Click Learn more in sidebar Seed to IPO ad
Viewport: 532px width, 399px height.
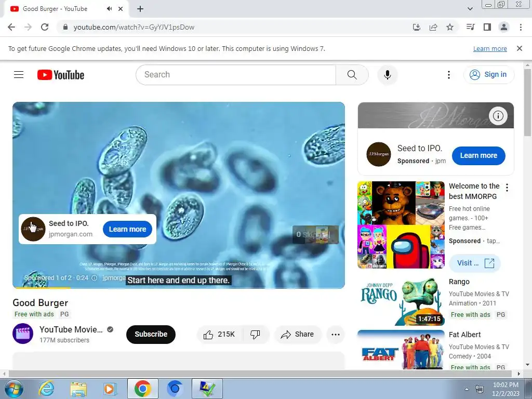478,156
